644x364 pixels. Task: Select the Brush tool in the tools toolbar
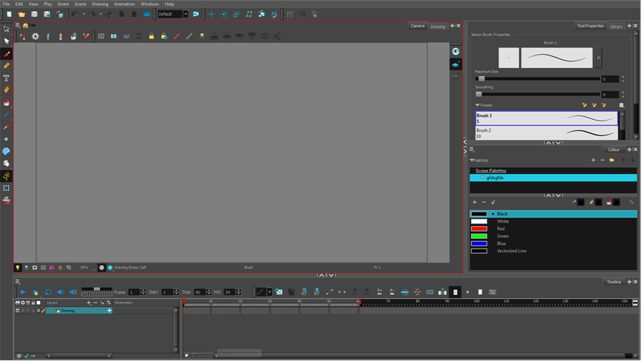7,53
